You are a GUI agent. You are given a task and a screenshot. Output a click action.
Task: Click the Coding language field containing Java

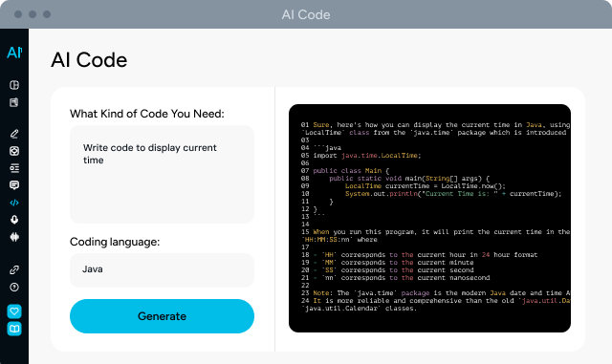coord(162,270)
